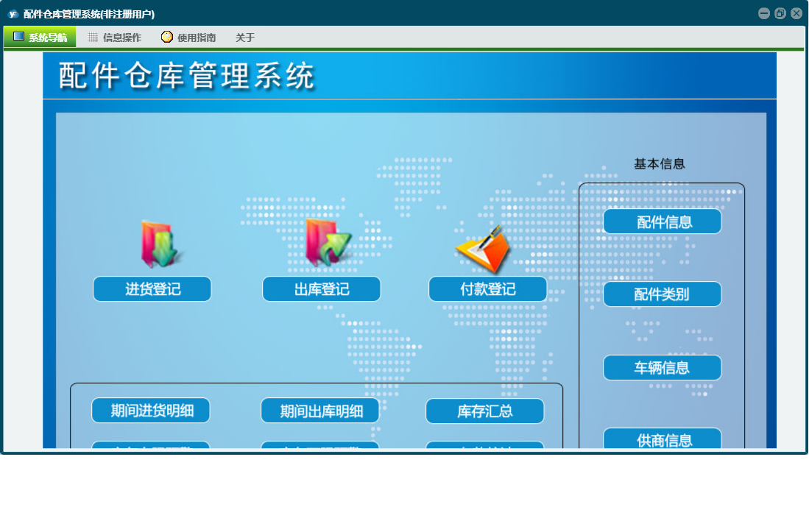This screenshot has height=532, width=809.
Task: Select the 系统导航 tab
Action: click(x=40, y=37)
